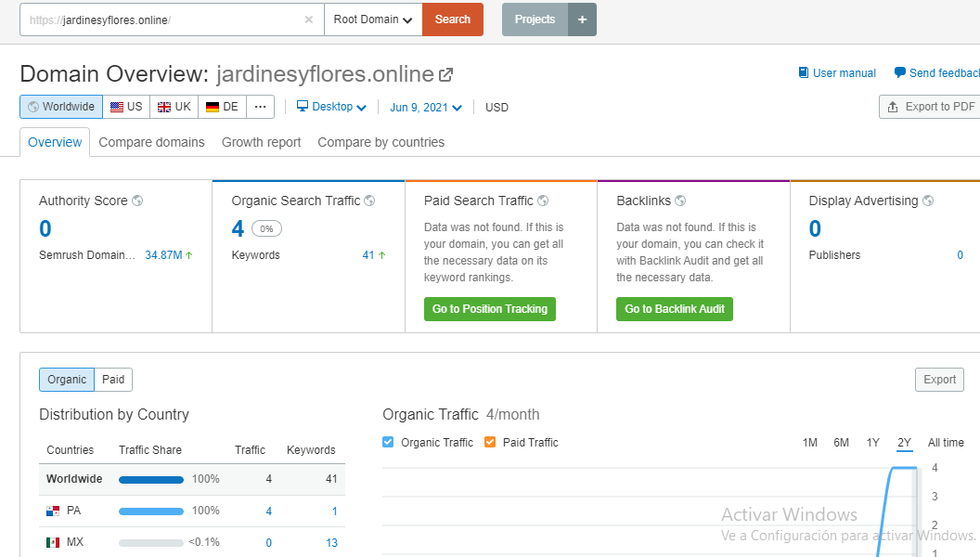
Task: Open the Root Domain dropdown
Action: pos(373,19)
